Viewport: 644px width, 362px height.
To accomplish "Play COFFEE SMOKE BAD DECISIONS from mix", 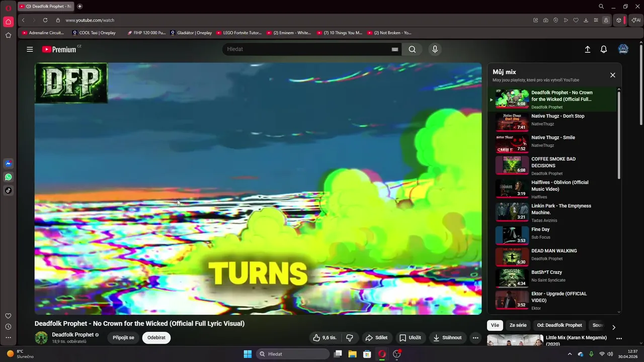I will tap(552, 165).
